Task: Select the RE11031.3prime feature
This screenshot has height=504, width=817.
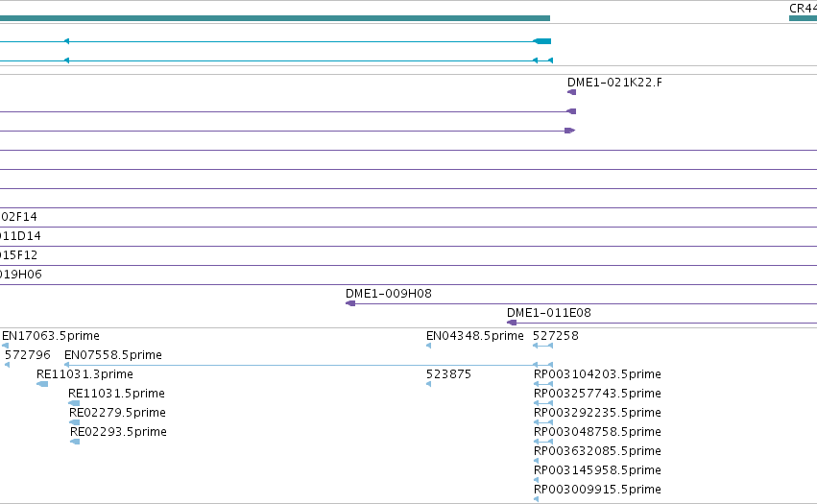Action: click(42, 384)
